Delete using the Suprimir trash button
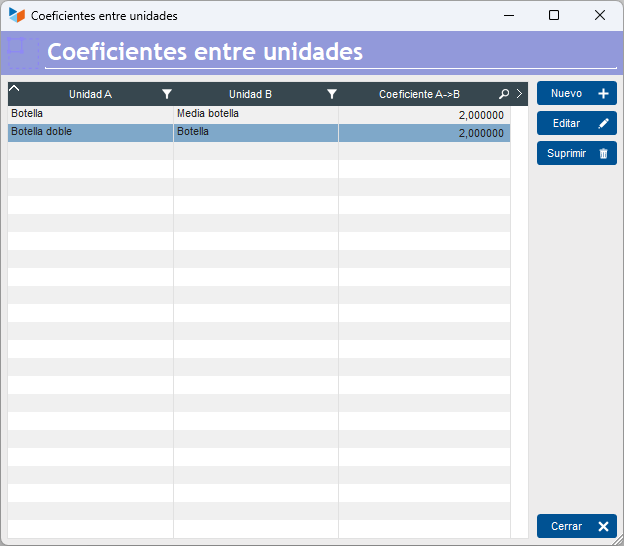The width and height of the screenshot is (624, 546). 576,153
